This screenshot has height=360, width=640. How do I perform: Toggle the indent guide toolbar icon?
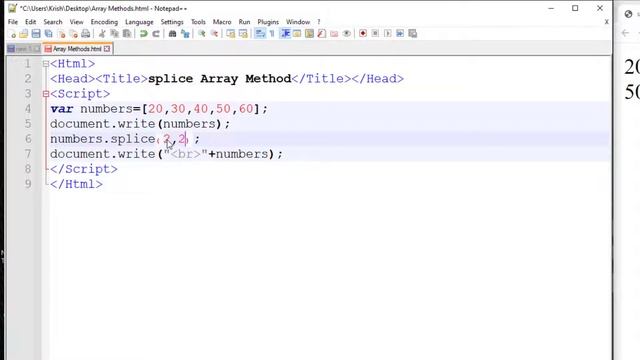285,34
